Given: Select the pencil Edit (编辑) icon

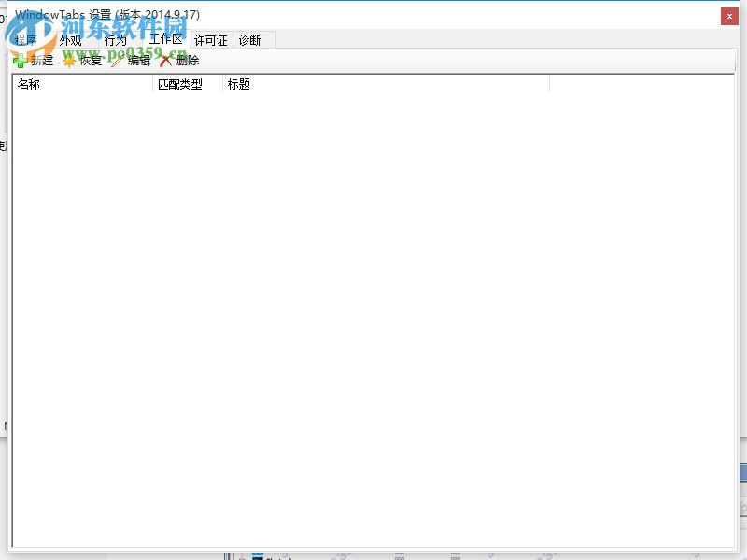Looking at the screenshot, I should pyautogui.click(x=119, y=60).
